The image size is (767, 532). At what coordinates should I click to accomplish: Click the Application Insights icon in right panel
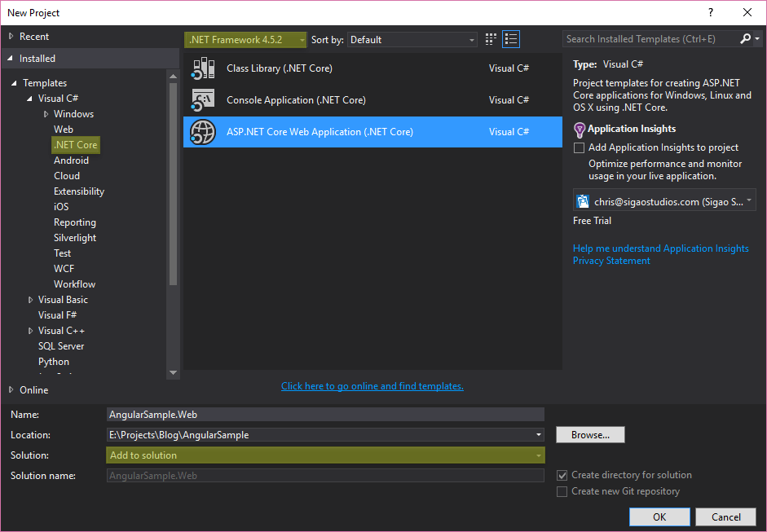click(578, 129)
